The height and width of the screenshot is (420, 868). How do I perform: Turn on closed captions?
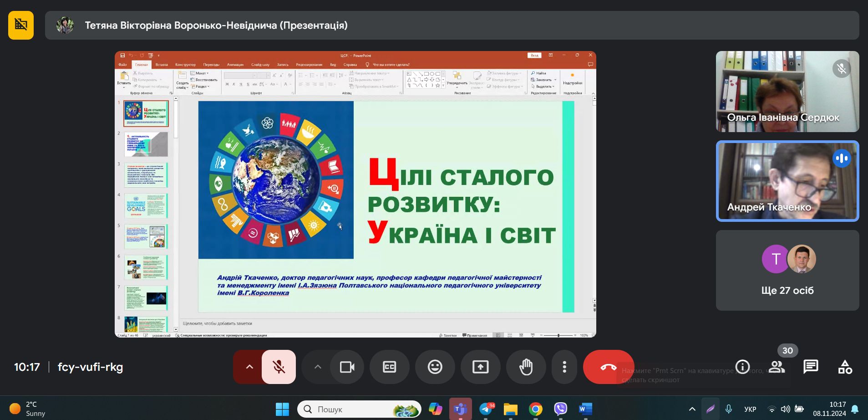point(389,367)
